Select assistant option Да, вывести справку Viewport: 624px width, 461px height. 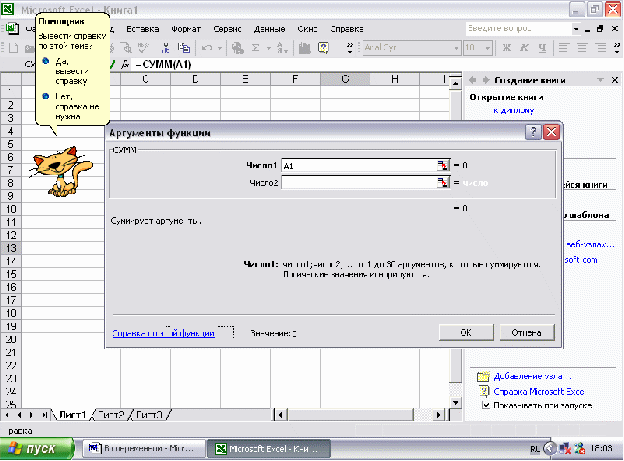71,71
